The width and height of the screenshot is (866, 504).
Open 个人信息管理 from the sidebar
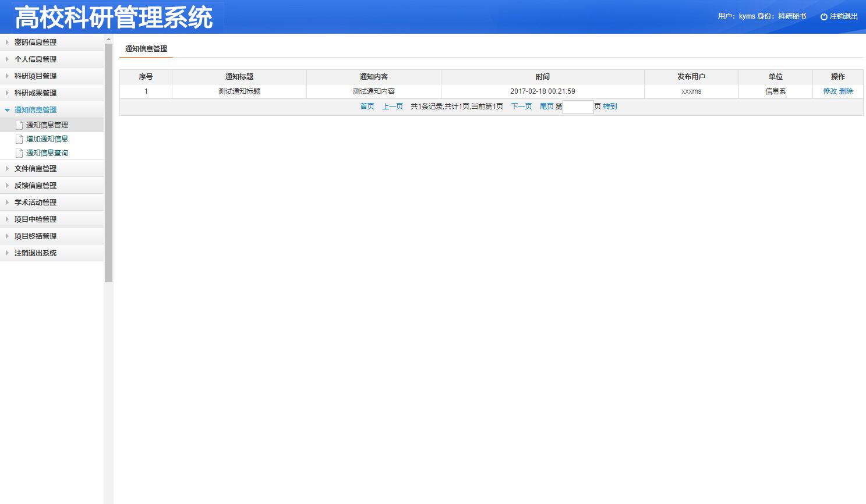pos(36,59)
